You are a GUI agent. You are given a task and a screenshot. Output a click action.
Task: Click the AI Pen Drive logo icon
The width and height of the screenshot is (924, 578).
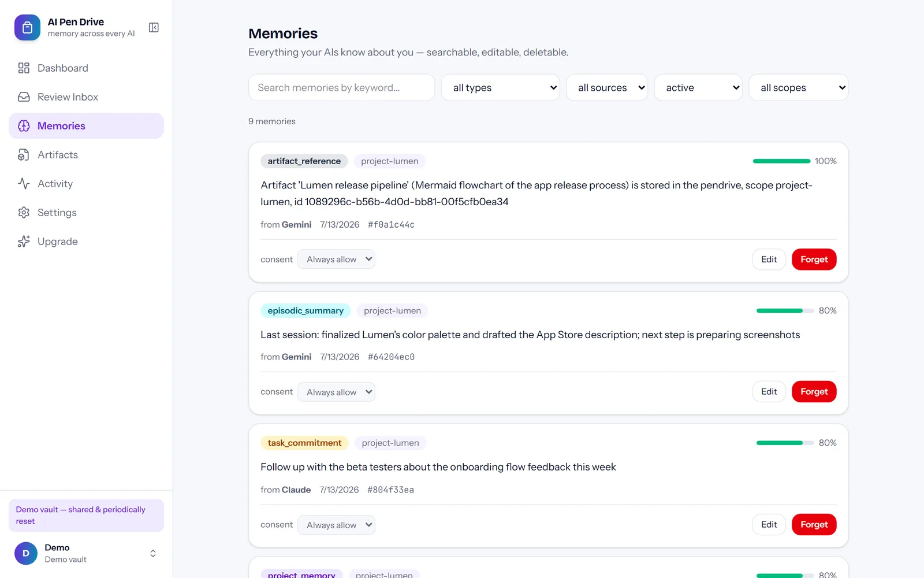coord(27,28)
